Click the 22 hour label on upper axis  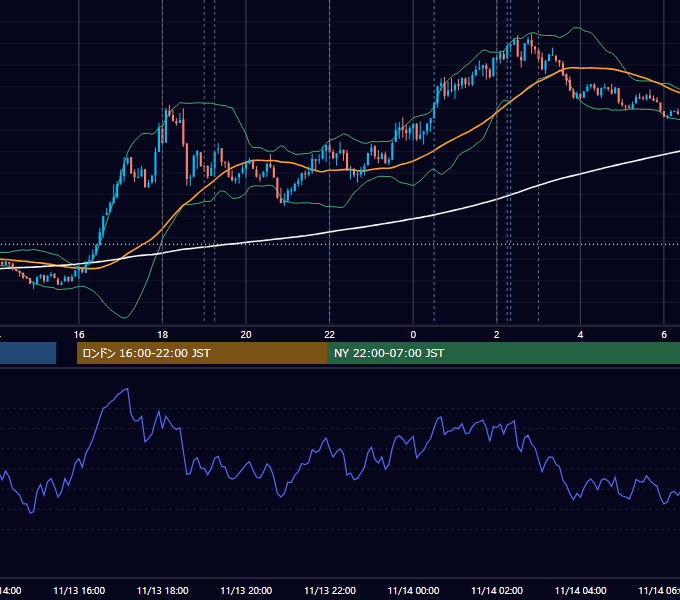click(330, 335)
